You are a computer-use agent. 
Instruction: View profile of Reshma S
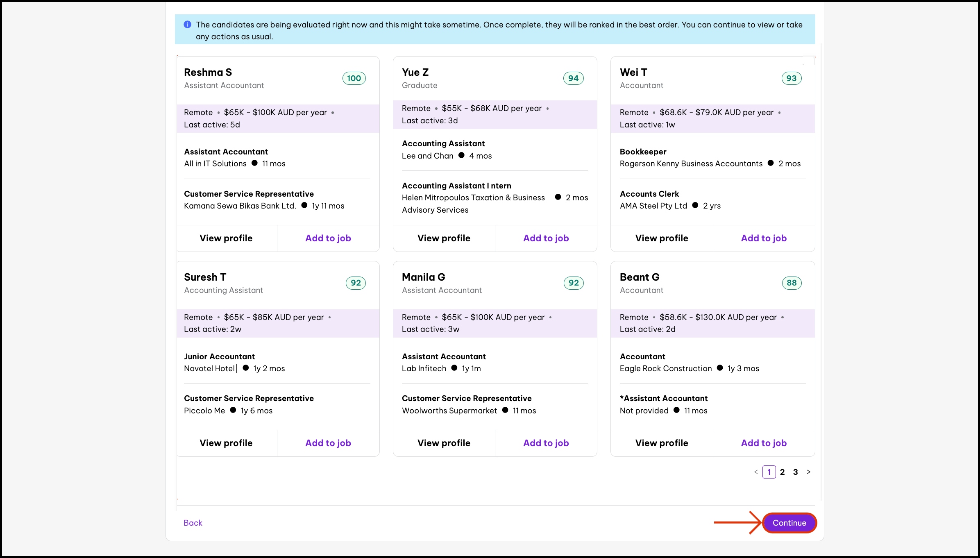[226, 238]
